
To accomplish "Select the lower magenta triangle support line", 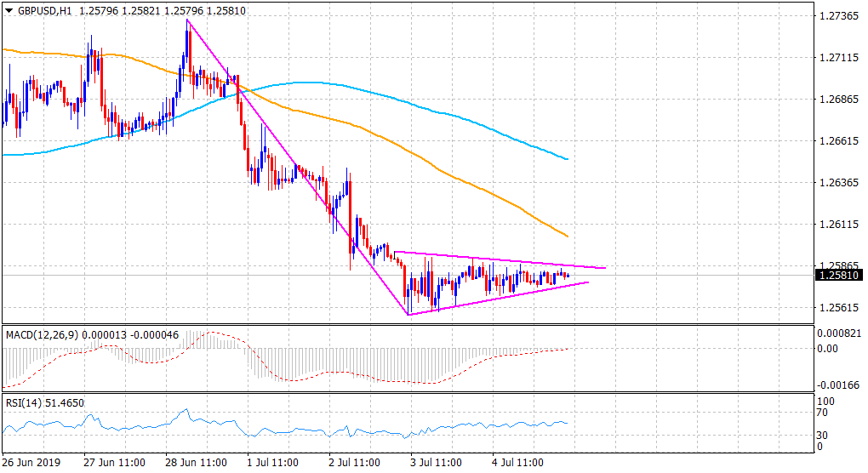I will tap(498, 299).
